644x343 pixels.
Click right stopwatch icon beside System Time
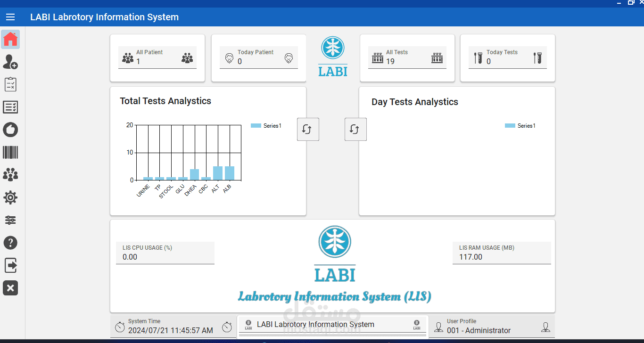point(227,327)
